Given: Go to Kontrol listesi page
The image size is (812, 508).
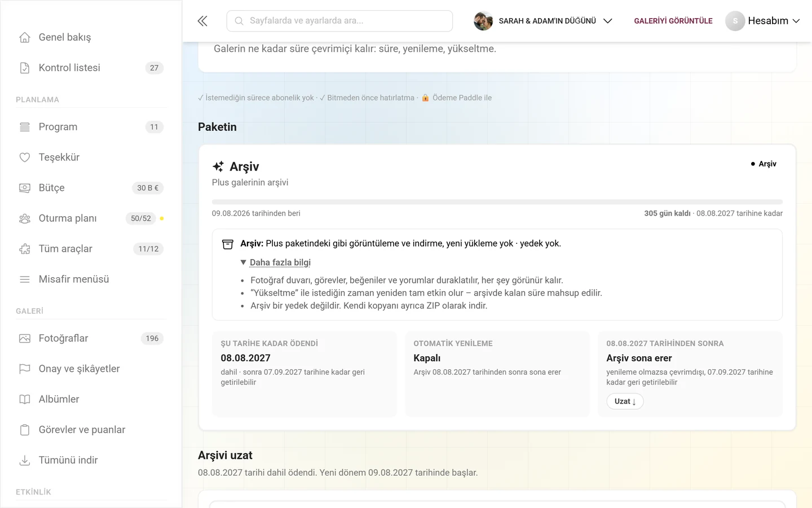Looking at the screenshot, I should [91, 68].
